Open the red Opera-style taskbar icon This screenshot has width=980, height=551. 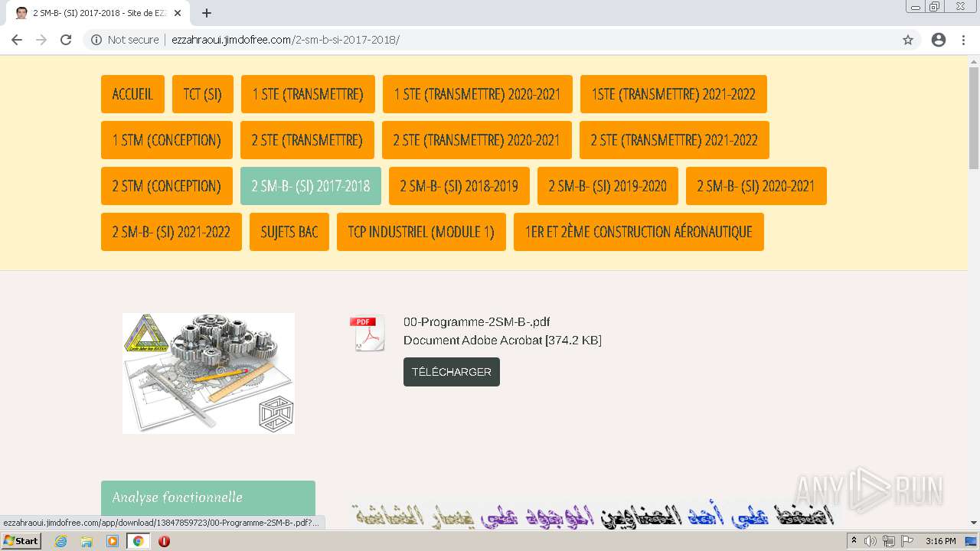(x=164, y=541)
